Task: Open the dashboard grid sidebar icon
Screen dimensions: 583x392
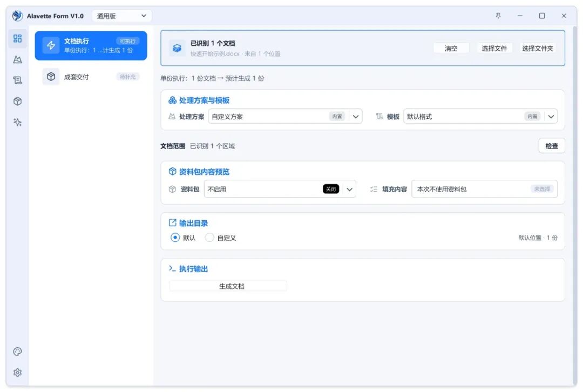Action: click(x=17, y=38)
